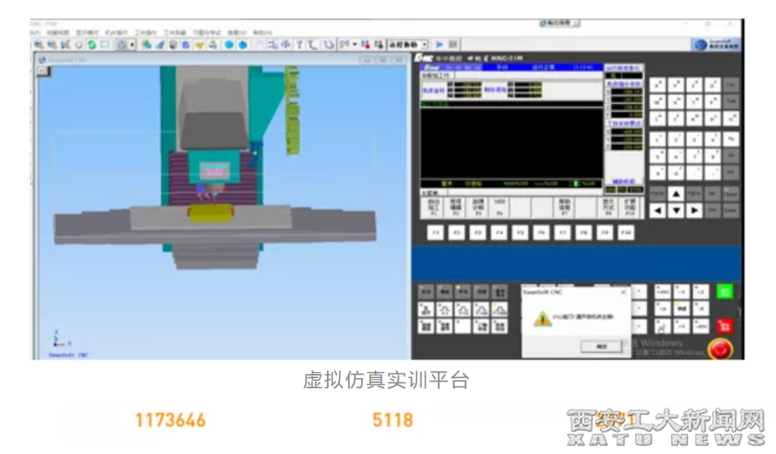The width and height of the screenshot is (776, 454).
Task: Click the green refresh icon in the toolbar
Action: tap(91, 45)
